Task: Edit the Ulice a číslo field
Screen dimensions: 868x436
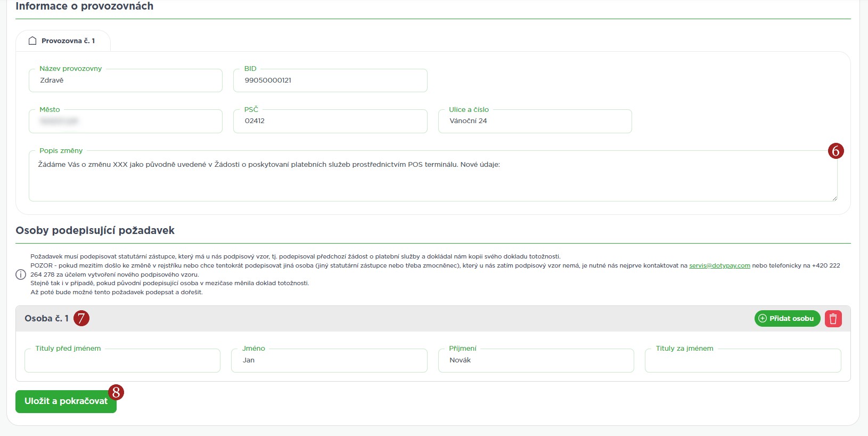Action: coord(535,122)
